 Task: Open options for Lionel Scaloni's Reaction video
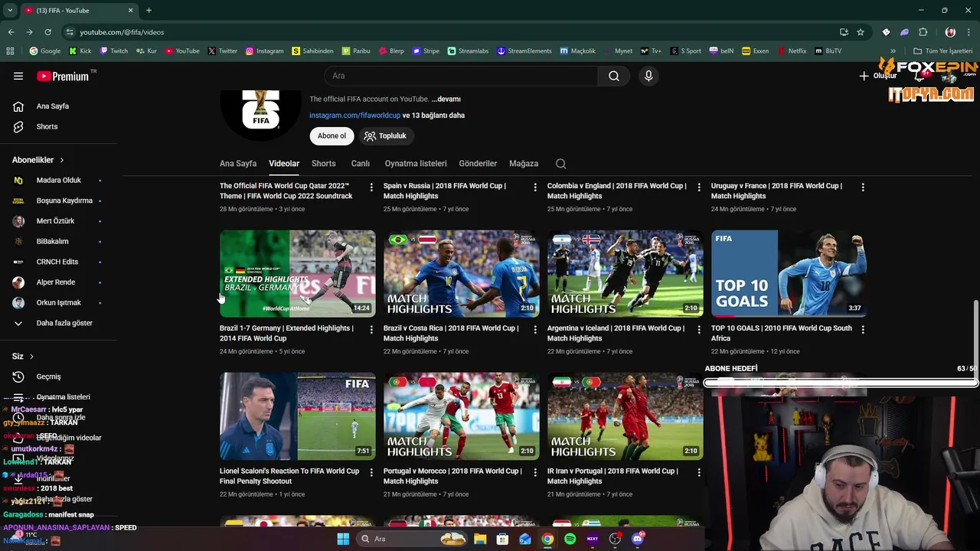(x=371, y=472)
